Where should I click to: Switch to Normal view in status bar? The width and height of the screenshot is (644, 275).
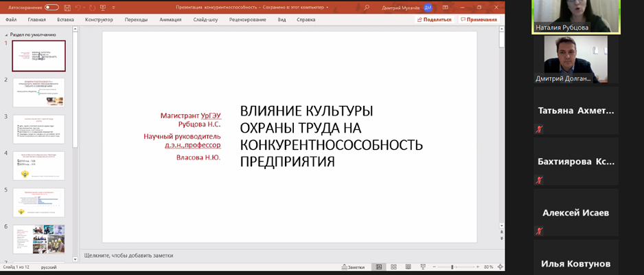379,267
